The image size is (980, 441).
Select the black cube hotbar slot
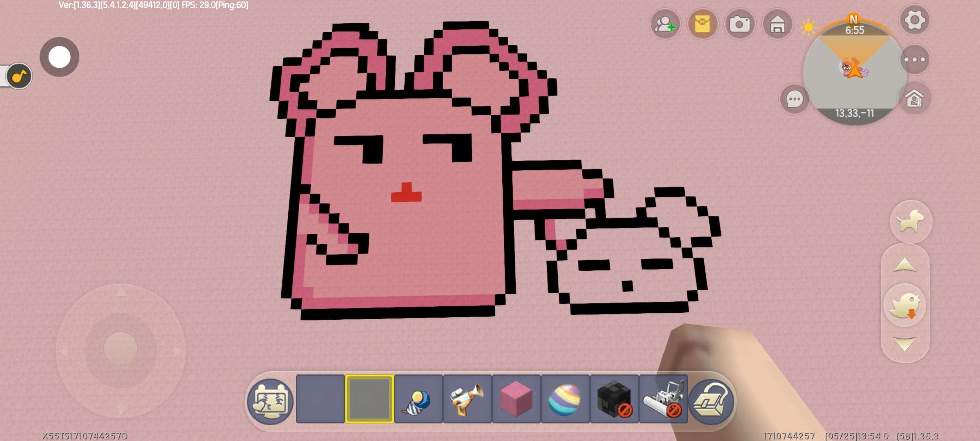tap(614, 399)
